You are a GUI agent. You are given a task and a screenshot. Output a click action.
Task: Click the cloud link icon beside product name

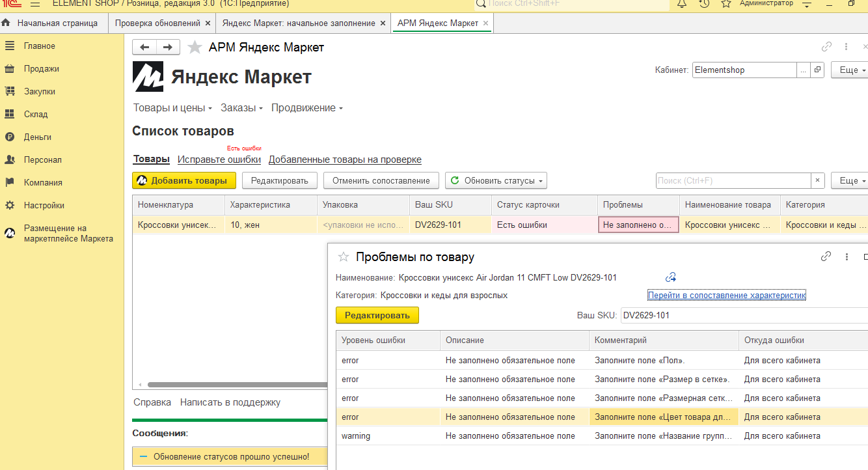(x=671, y=278)
